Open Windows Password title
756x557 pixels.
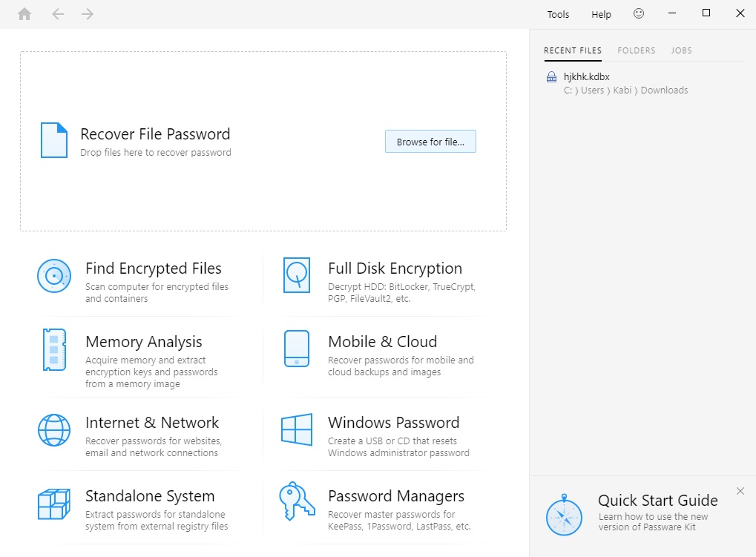(x=393, y=423)
